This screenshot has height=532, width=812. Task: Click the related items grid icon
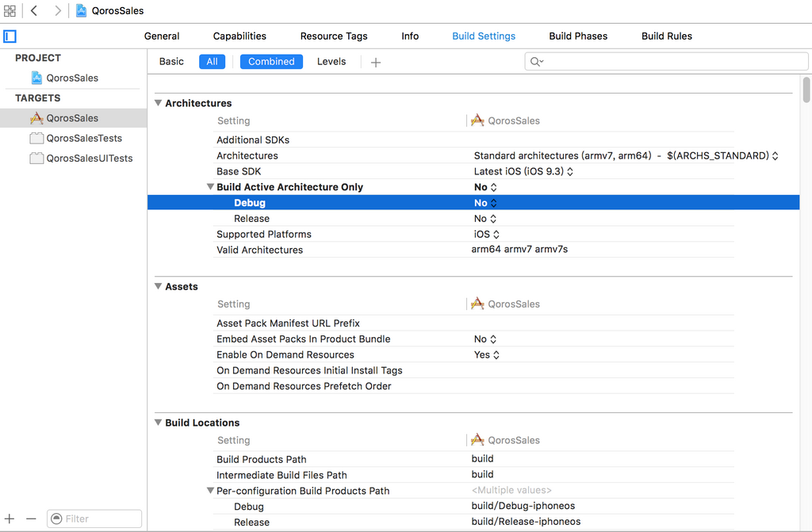click(10, 11)
